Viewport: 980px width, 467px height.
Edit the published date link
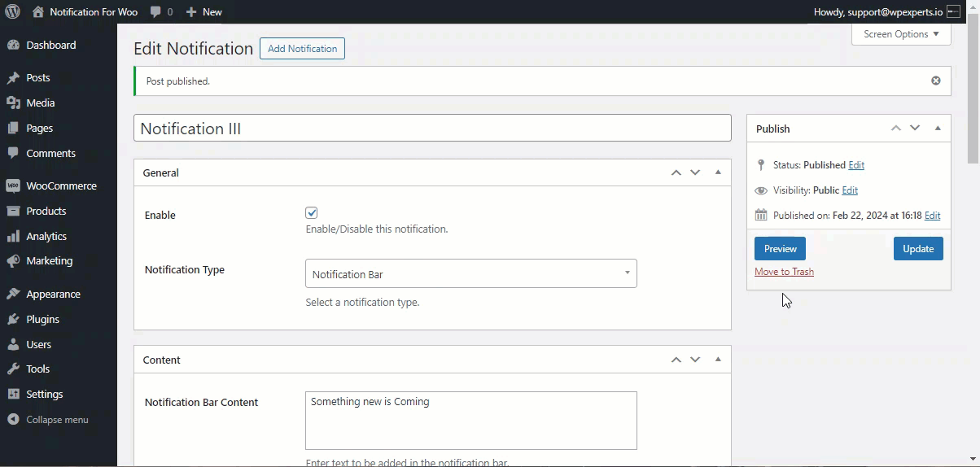(x=933, y=216)
